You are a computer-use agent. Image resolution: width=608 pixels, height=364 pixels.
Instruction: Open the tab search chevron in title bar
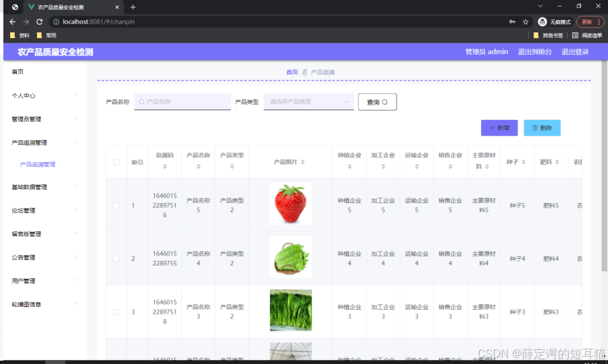click(540, 6)
